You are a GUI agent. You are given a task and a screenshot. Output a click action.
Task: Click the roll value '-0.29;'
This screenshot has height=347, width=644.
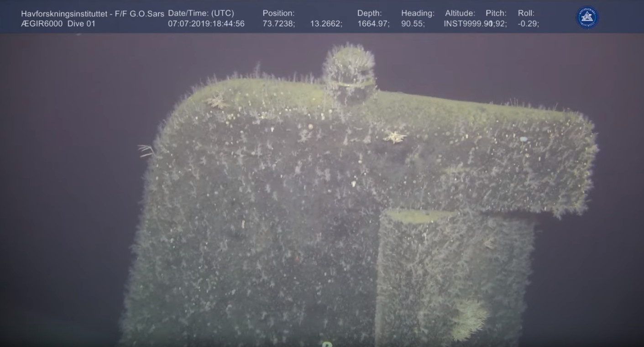[529, 24]
